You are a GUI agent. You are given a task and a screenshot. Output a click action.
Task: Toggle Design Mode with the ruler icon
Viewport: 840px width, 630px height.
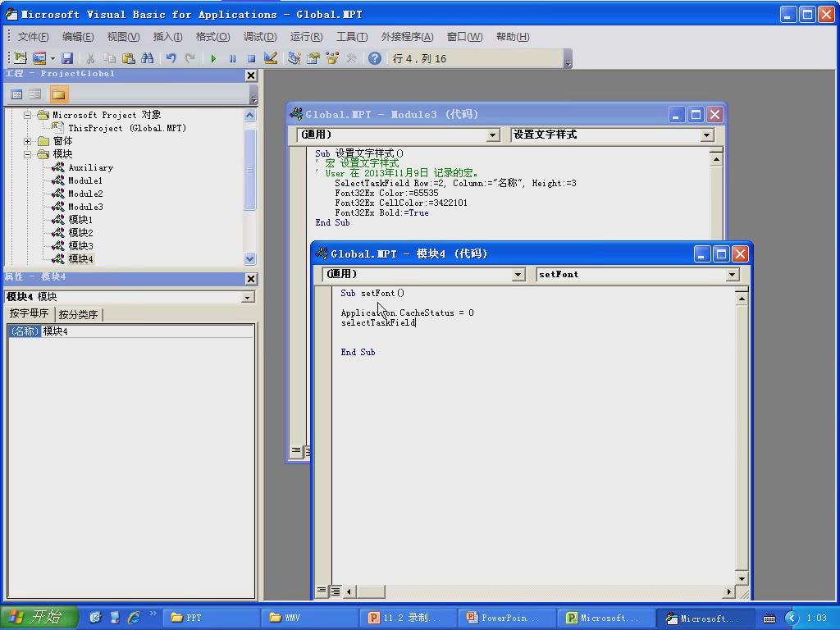271,58
